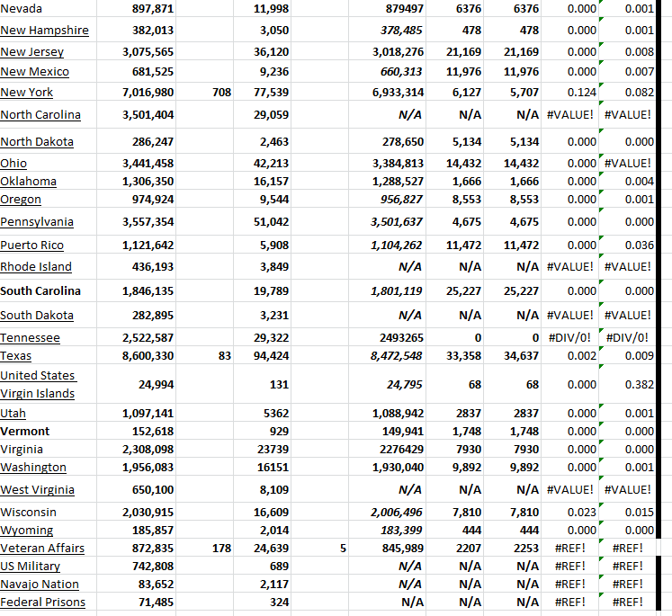Select the cell with value 178 in Veteran Affairs row
The image size is (672, 616).
tap(222, 548)
